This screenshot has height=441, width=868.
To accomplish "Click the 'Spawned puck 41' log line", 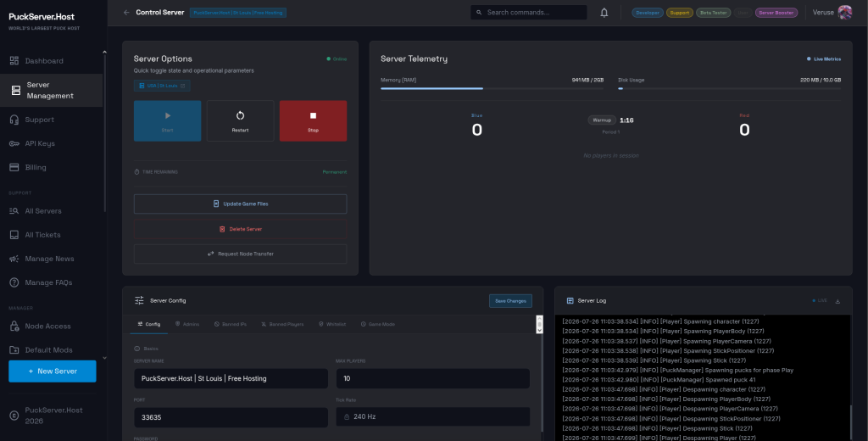I will [659, 380].
